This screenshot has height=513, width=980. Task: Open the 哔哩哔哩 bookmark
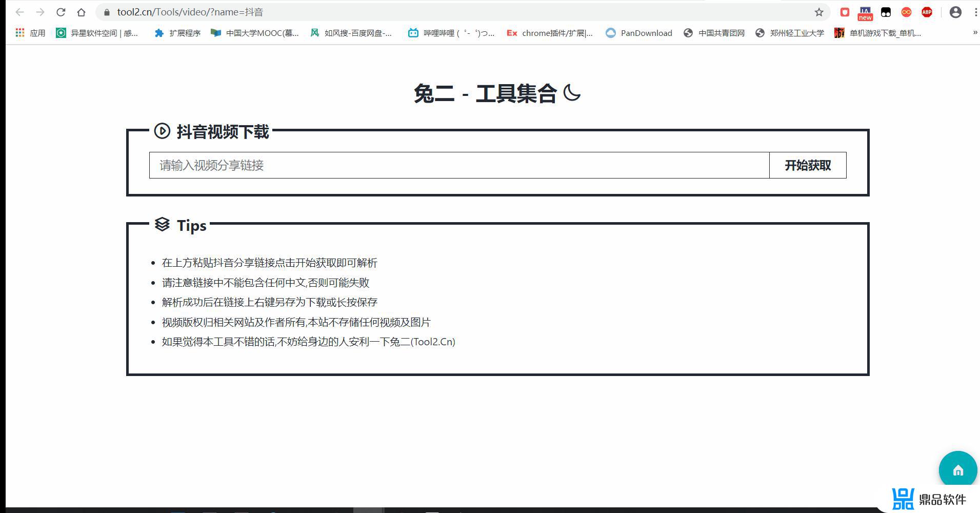pyautogui.click(x=451, y=33)
